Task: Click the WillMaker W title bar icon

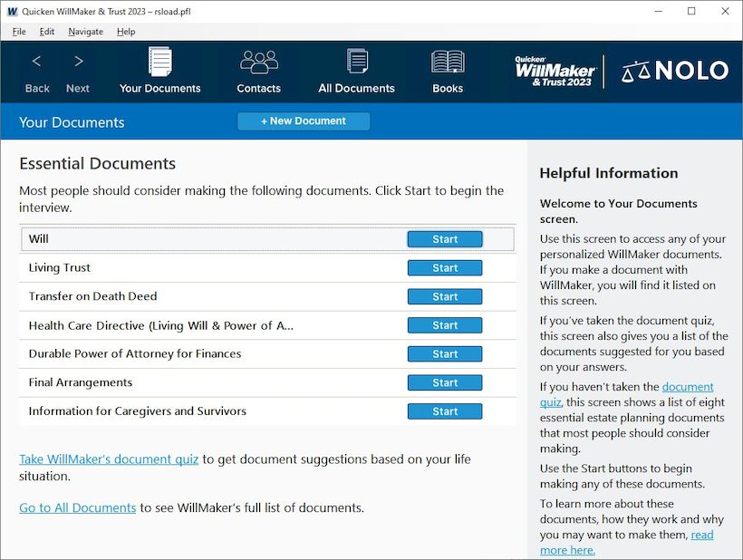Action: 13,12
